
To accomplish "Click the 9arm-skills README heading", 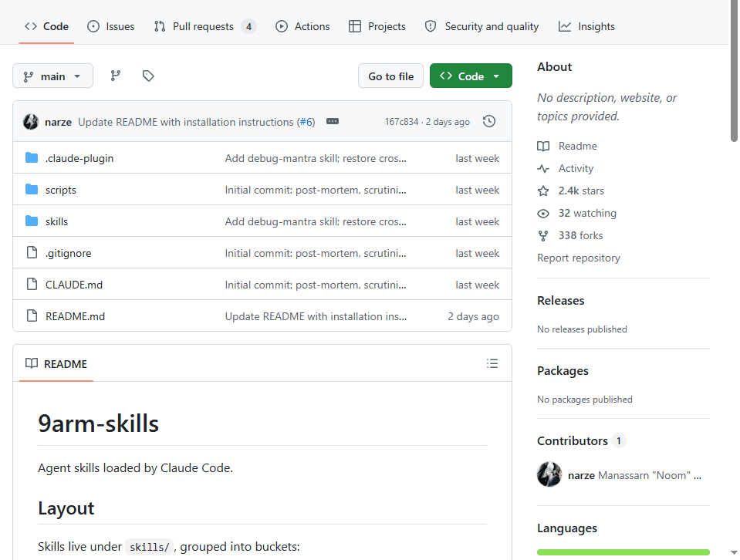I will [x=98, y=423].
